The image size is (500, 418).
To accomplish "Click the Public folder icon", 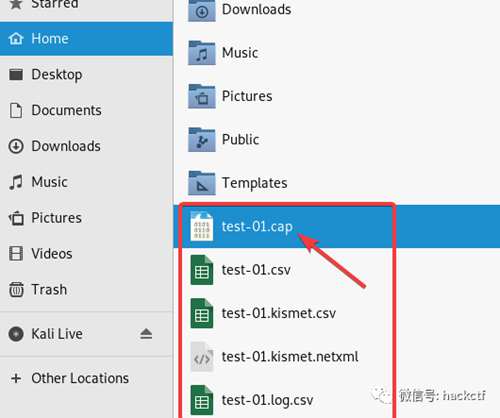I will 202,139.
